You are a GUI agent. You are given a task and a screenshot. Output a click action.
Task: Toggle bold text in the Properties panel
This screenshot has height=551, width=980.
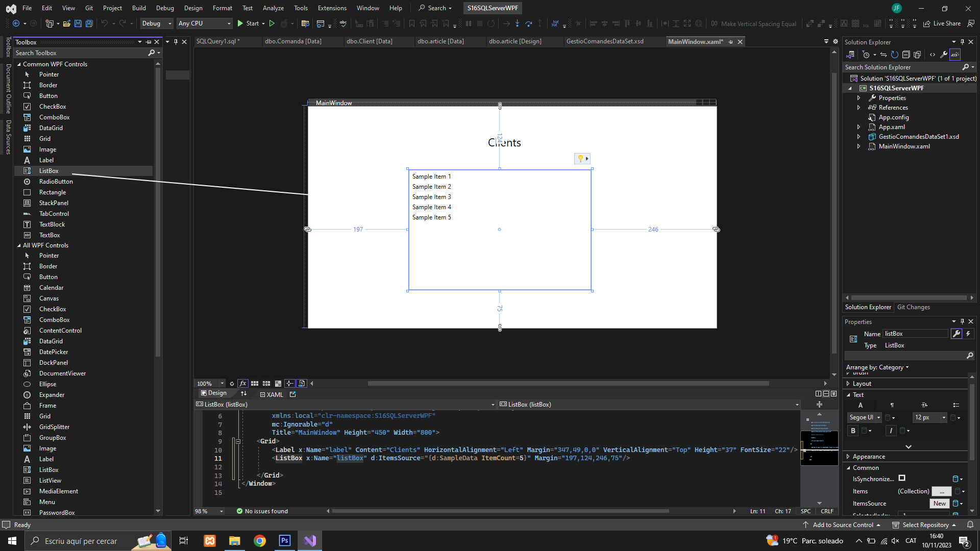[x=853, y=431]
